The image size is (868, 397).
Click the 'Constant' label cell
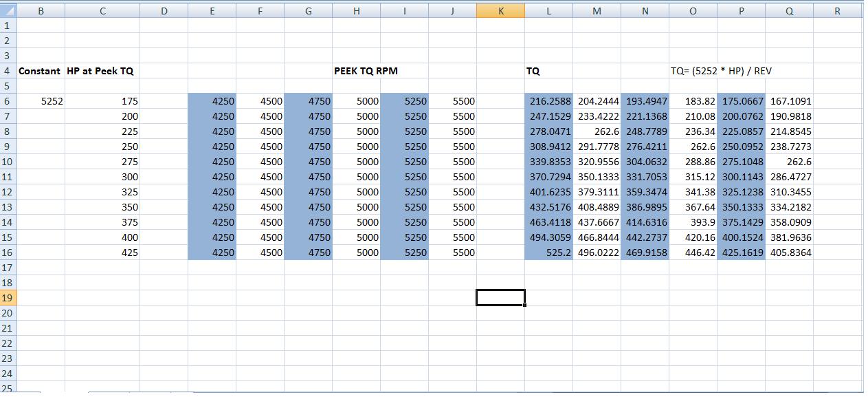click(40, 71)
